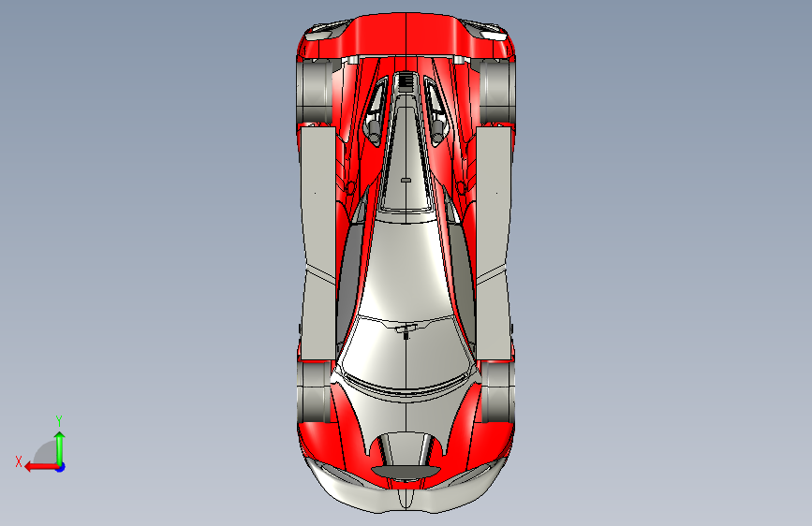This screenshot has width=812, height=526.
Task: Select the opened gray door panel on the left side
Action: (x=317, y=243)
